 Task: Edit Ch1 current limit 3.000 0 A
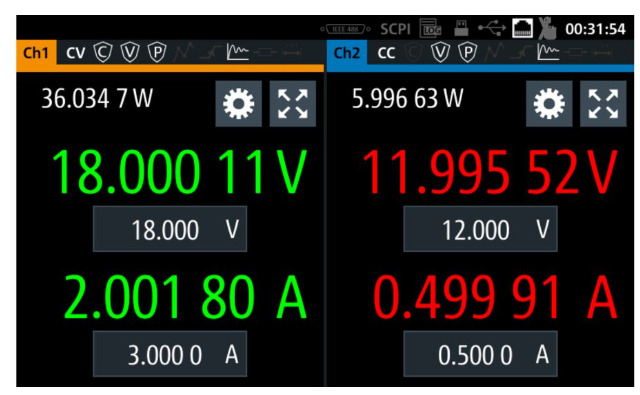[170, 354]
